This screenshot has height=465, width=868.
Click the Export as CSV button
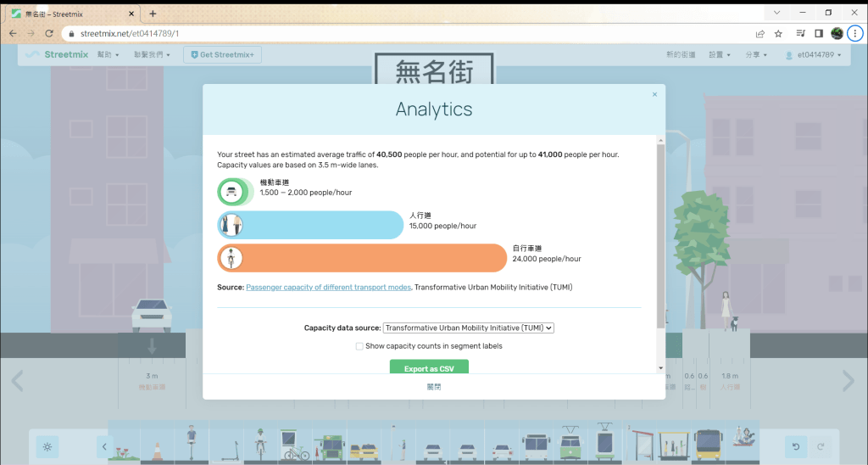[429, 368]
